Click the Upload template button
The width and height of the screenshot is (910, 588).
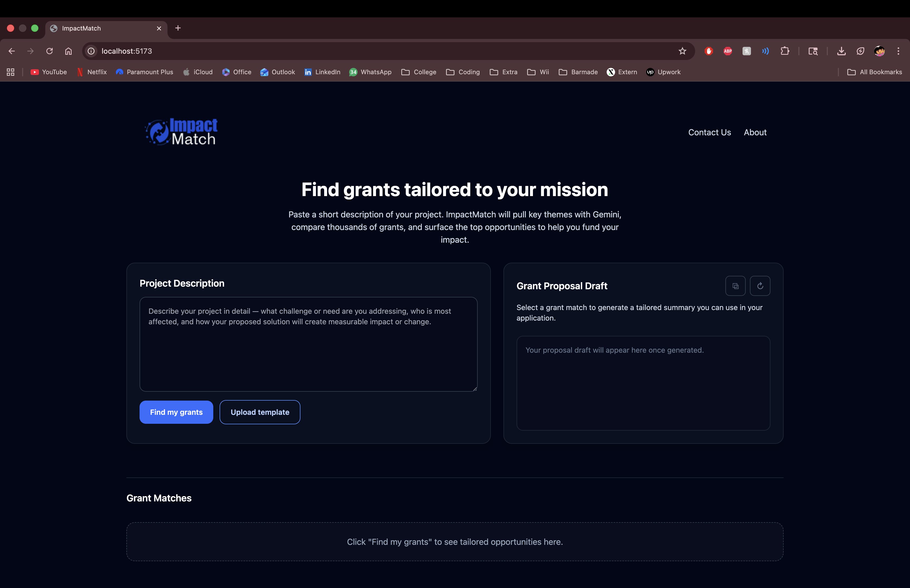[x=260, y=412]
